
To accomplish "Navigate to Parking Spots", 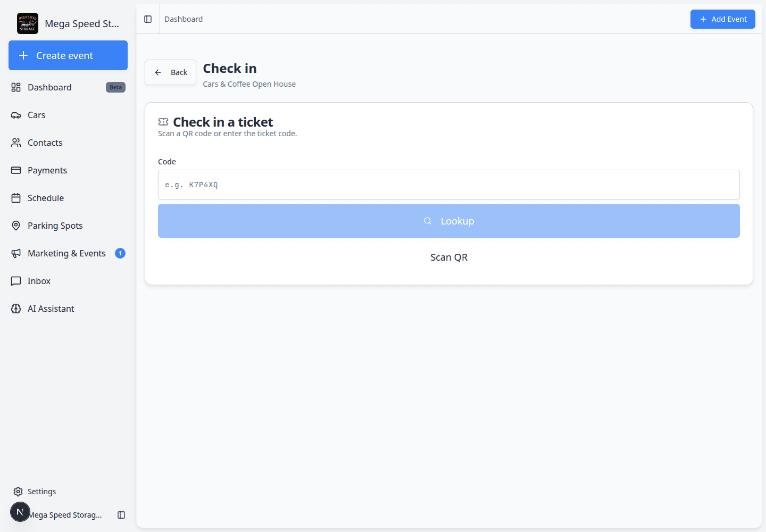I will point(68,226).
